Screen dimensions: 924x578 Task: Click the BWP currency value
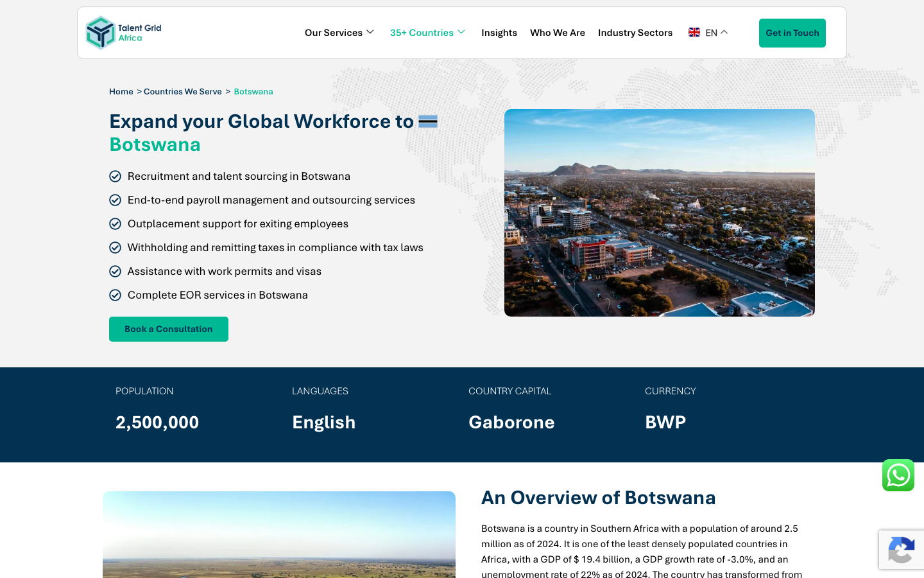tap(665, 422)
